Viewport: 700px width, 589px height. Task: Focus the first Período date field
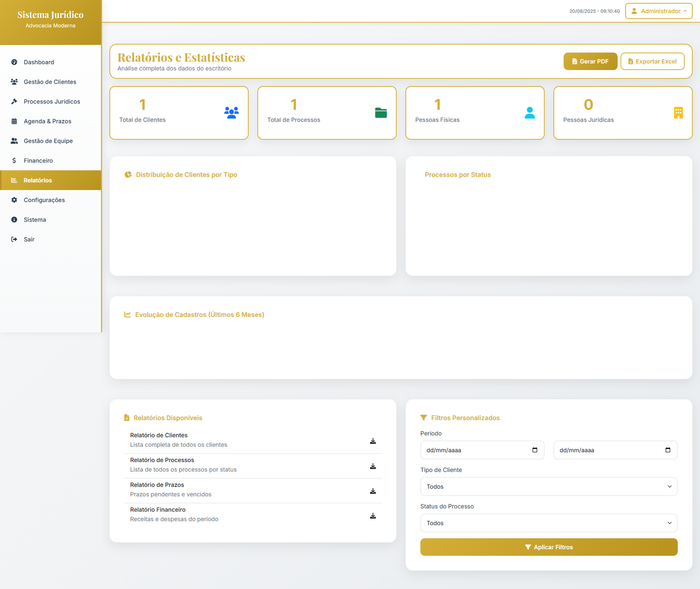pos(475,450)
